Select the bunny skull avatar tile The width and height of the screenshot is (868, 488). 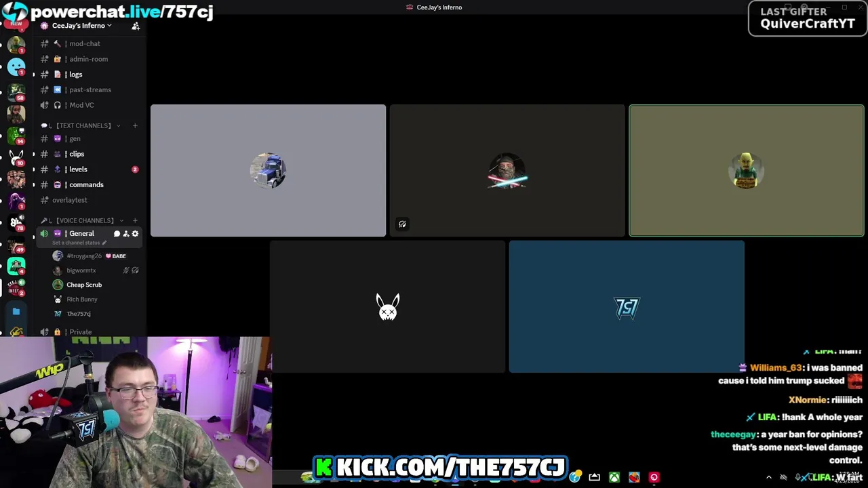387,306
